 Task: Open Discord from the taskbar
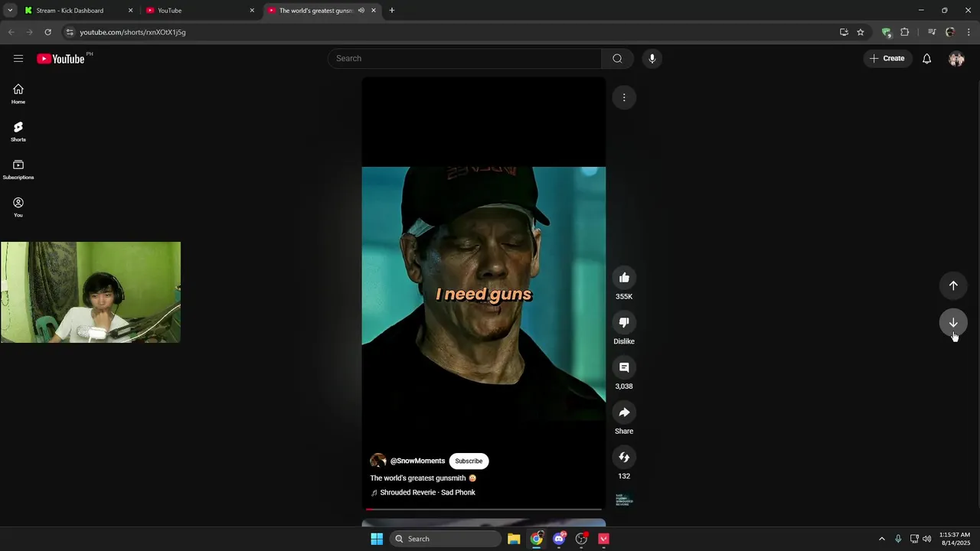[559, 539]
